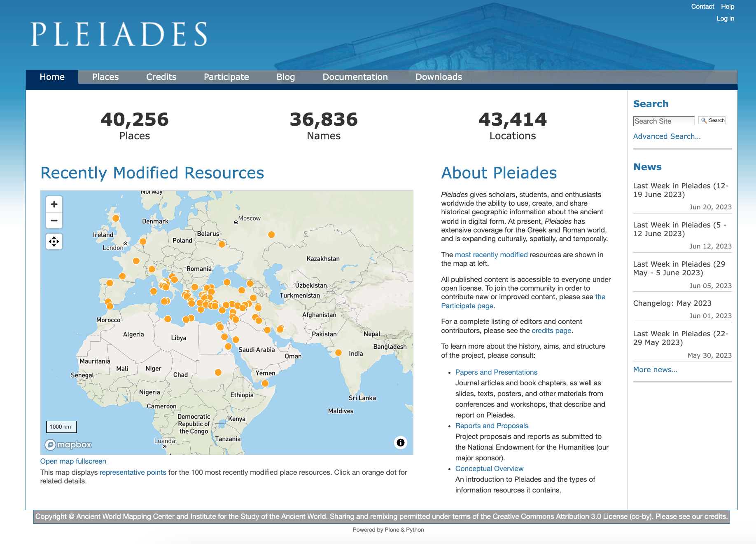Click the orange dot in Great Britain
Image resolution: width=756 pixels, height=544 pixels.
(x=116, y=218)
